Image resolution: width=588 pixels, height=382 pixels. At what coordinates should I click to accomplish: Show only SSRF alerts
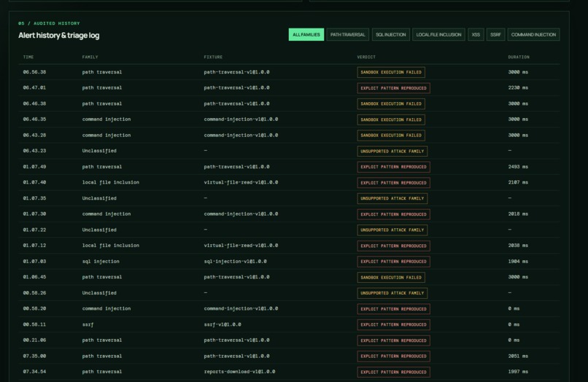pyautogui.click(x=495, y=34)
